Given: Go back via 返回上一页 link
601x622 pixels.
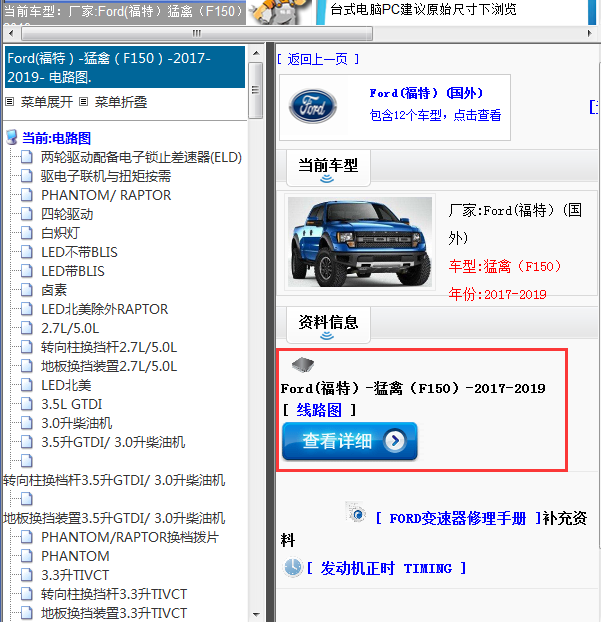Looking at the screenshot, I should coord(318,60).
